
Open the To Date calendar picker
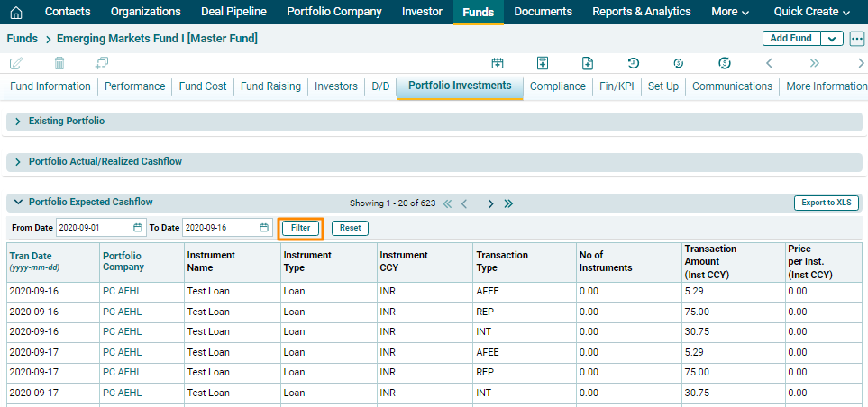click(264, 228)
